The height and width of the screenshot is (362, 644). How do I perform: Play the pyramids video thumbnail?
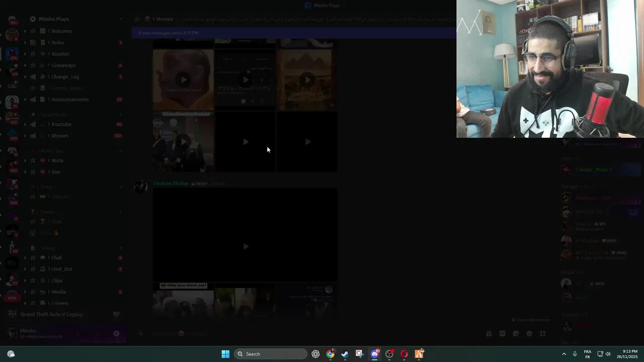pos(307,79)
